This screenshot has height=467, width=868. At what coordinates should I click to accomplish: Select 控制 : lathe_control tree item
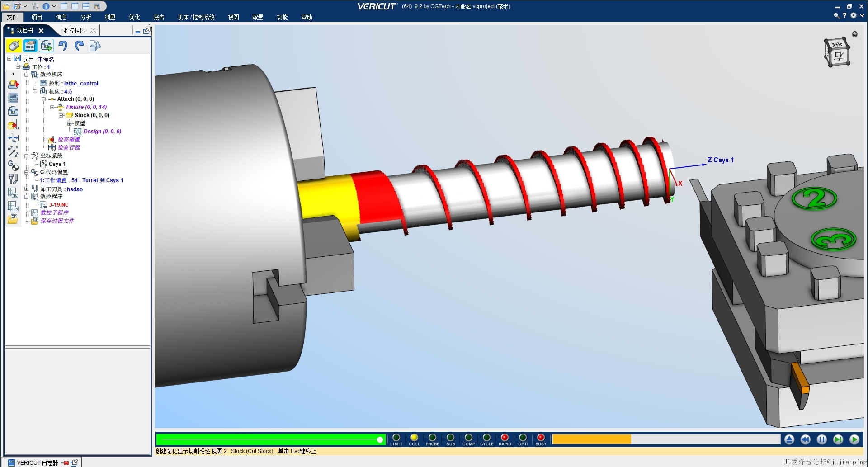[73, 84]
